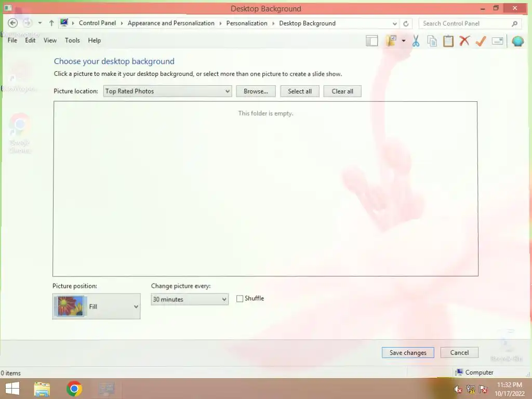The width and height of the screenshot is (532, 399).
Task: Go back using the Back arrow
Action: 12,23
